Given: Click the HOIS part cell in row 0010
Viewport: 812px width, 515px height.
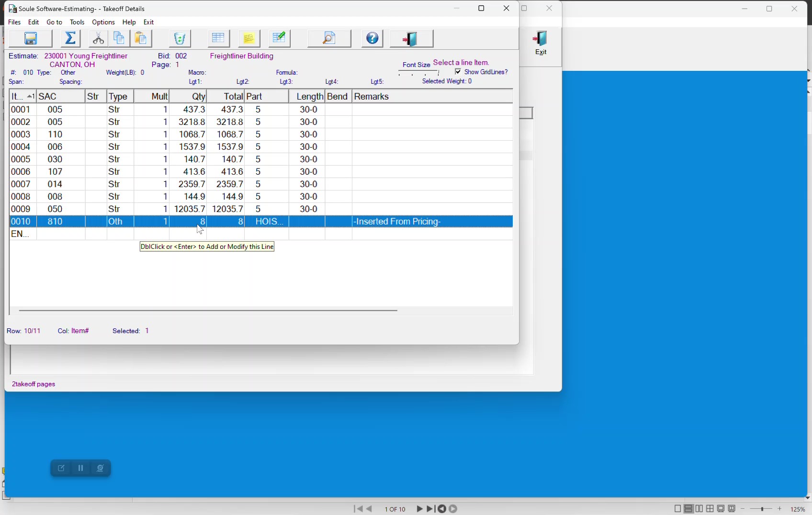Looking at the screenshot, I should coord(267,222).
